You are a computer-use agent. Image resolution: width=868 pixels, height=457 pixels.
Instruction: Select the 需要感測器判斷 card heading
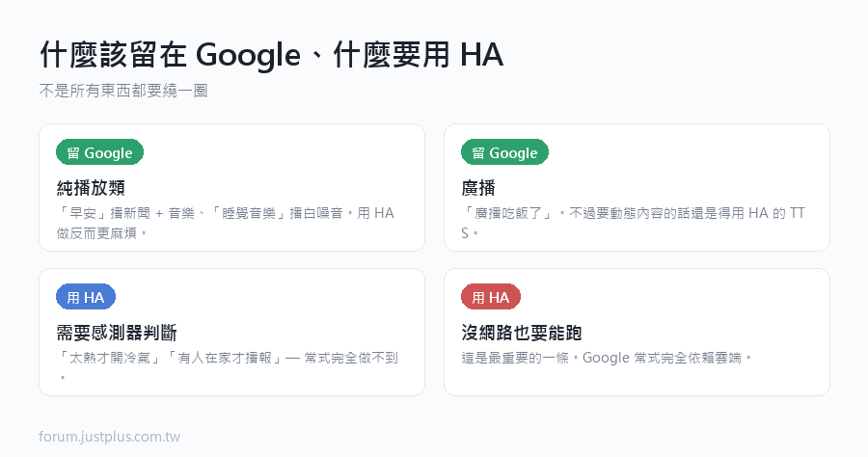pos(117,333)
